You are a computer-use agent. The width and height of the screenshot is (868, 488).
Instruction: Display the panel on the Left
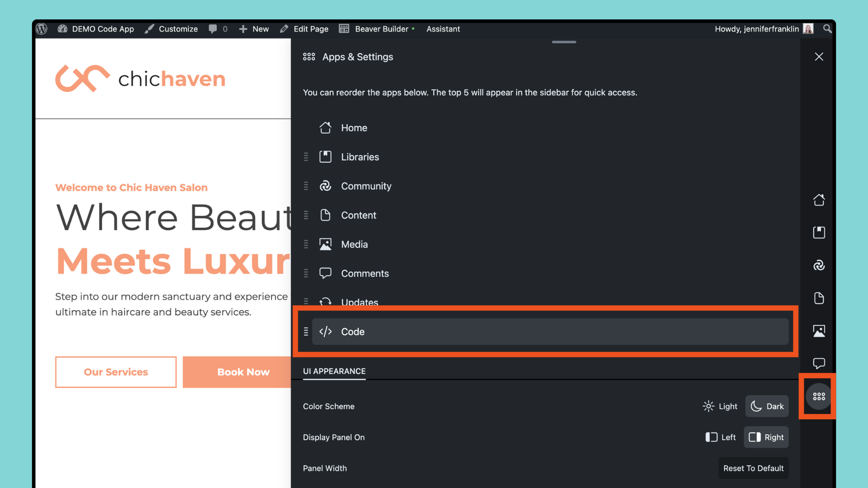pyautogui.click(x=721, y=437)
